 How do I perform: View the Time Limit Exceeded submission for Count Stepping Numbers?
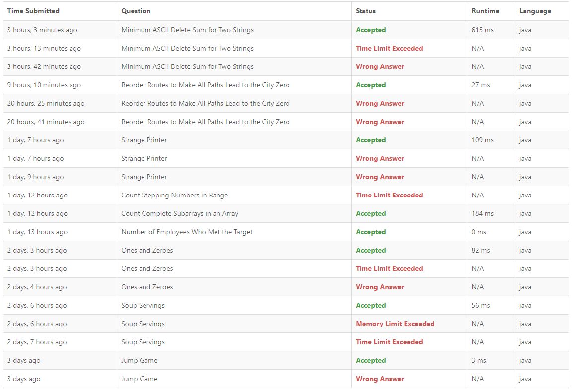(x=389, y=196)
